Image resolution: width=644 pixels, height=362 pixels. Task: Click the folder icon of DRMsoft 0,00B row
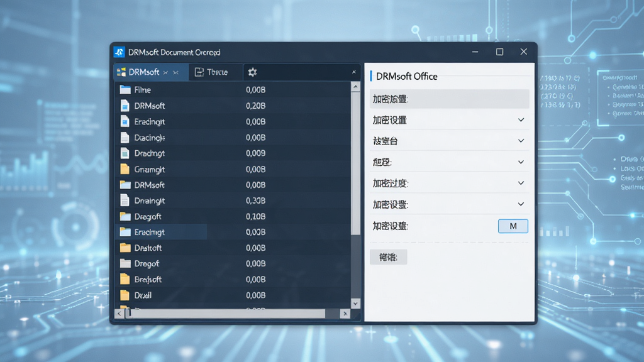coord(125,185)
